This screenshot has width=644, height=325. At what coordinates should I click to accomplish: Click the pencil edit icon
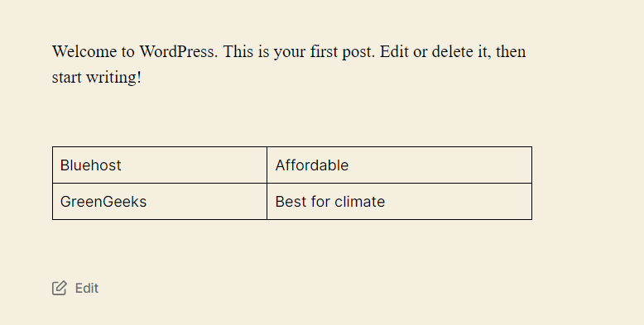59,288
